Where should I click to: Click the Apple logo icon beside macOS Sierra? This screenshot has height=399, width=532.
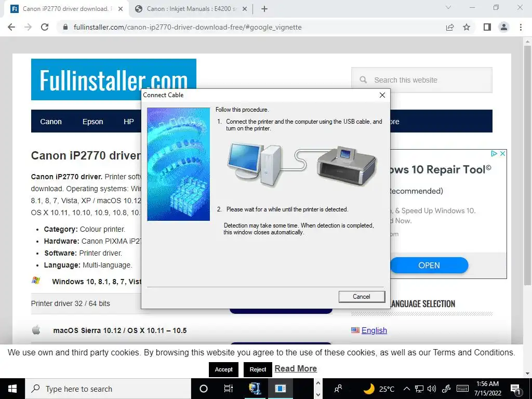point(36,330)
